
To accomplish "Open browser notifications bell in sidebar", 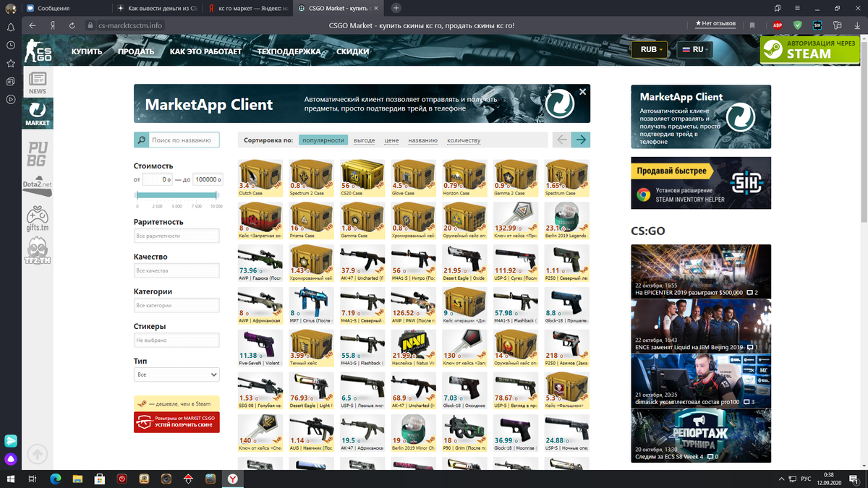I will 11,27.
